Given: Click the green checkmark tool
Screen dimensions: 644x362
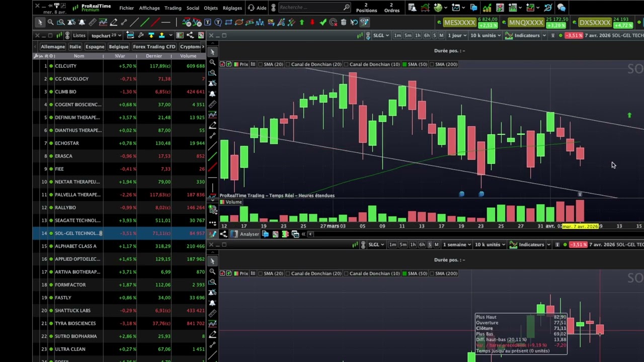Looking at the screenshot, I should [323, 22].
